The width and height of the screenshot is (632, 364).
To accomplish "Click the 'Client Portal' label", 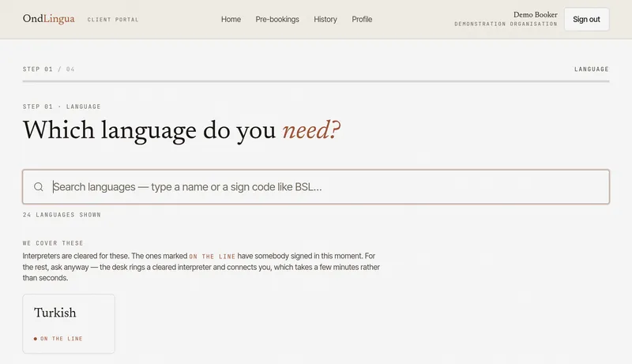I will 113,19.
